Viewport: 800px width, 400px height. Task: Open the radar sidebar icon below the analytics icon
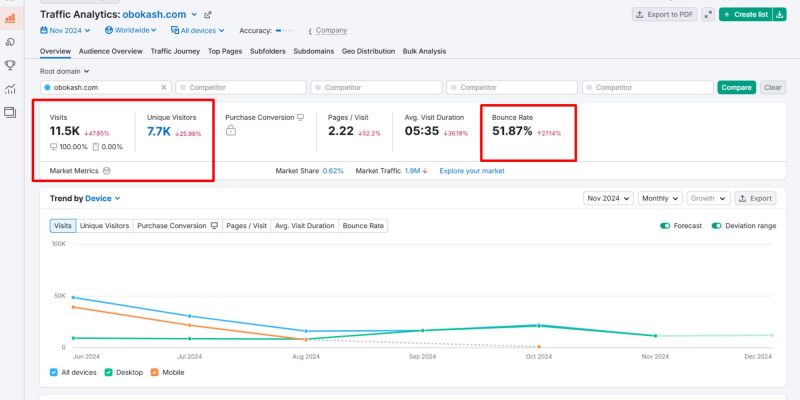coord(9,42)
